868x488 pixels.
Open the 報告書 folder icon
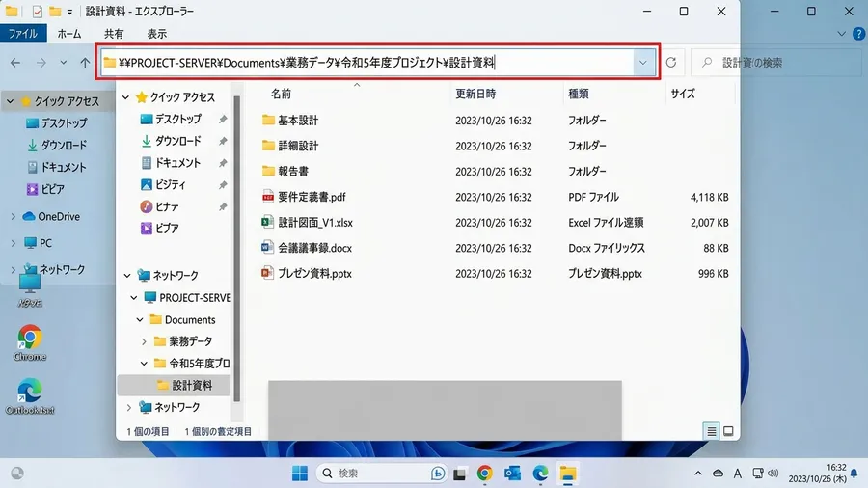pyautogui.click(x=268, y=171)
